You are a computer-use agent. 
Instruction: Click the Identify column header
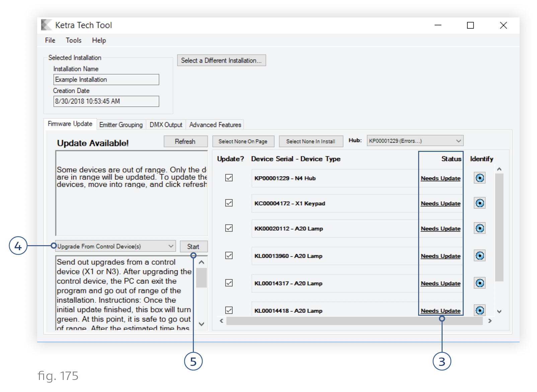tap(481, 159)
